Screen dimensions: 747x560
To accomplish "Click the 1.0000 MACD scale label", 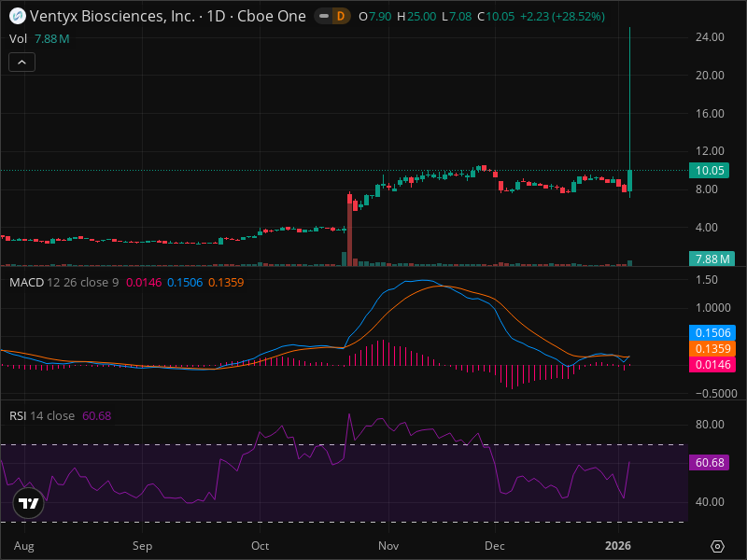I will pos(712,308).
